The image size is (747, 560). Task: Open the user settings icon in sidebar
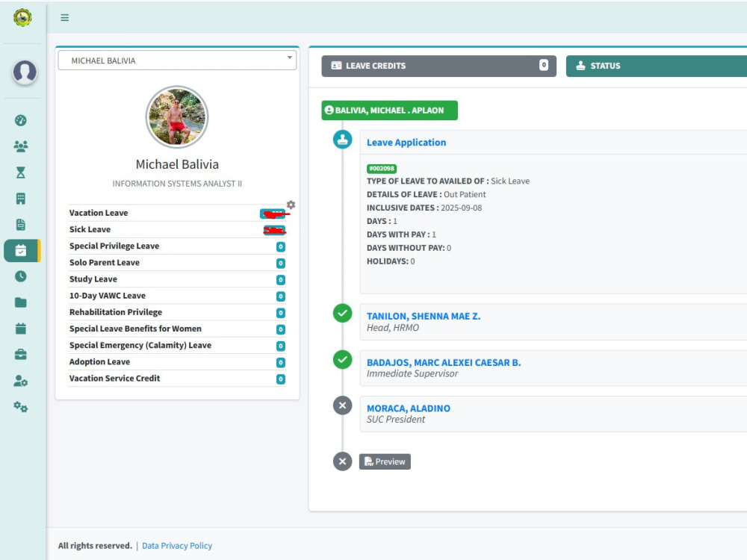pyautogui.click(x=20, y=381)
